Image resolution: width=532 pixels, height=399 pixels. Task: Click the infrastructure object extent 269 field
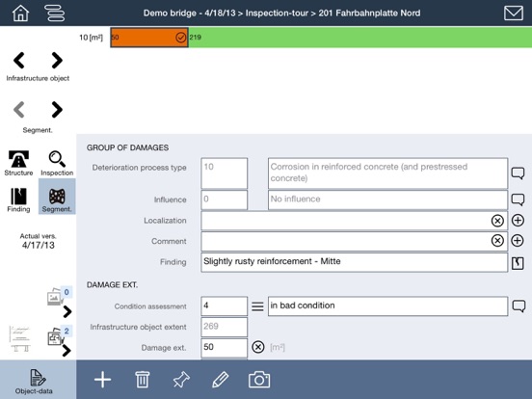(225, 327)
